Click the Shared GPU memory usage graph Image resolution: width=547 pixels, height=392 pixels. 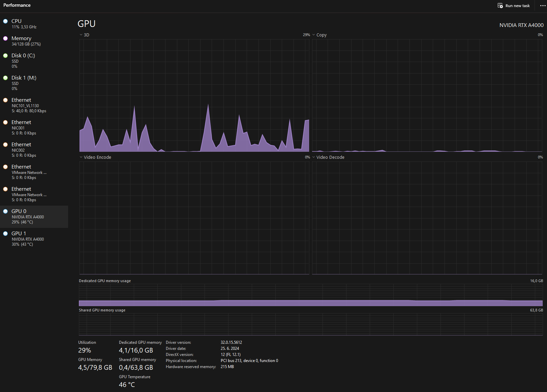click(310, 324)
